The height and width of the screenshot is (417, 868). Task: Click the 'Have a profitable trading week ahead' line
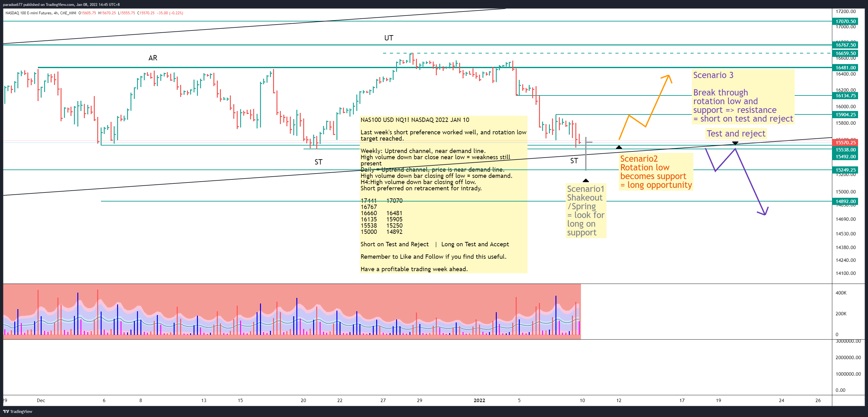414,269
